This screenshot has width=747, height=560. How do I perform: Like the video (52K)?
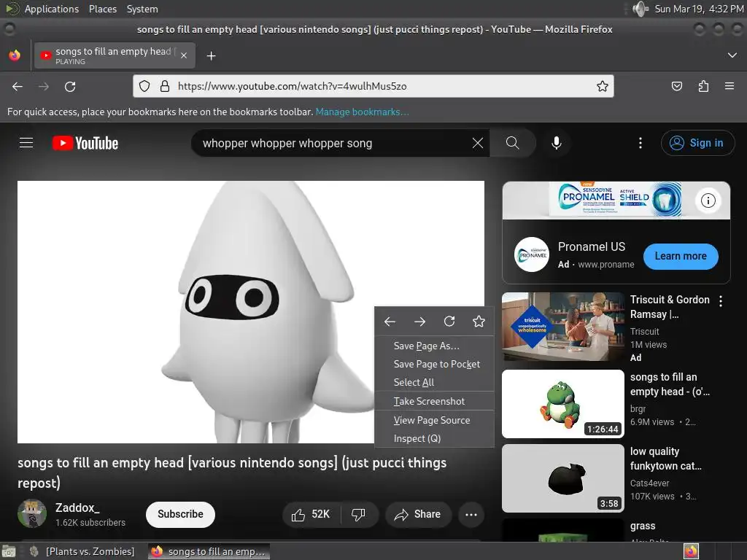click(311, 514)
